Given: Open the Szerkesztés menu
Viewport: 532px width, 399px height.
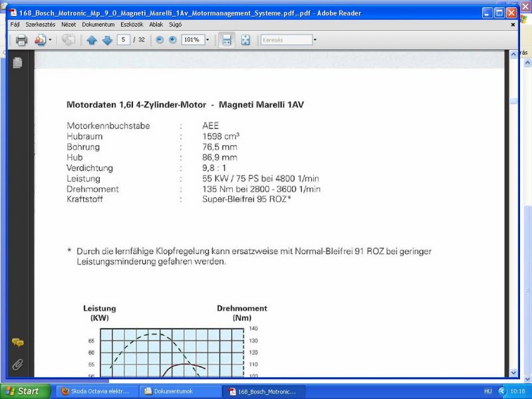Looking at the screenshot, I should tap(41, 25).
